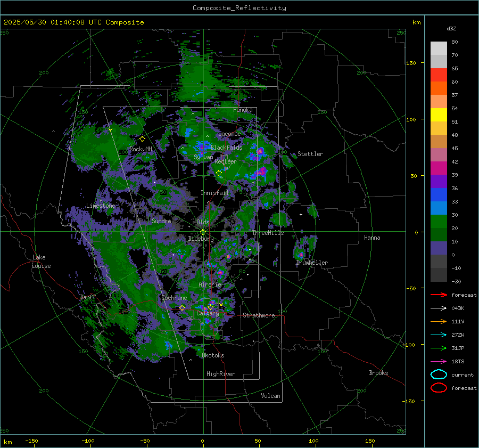Click the Limestone label
The width and height of the screenshot is (479, 448).
(x=101, y=206)
